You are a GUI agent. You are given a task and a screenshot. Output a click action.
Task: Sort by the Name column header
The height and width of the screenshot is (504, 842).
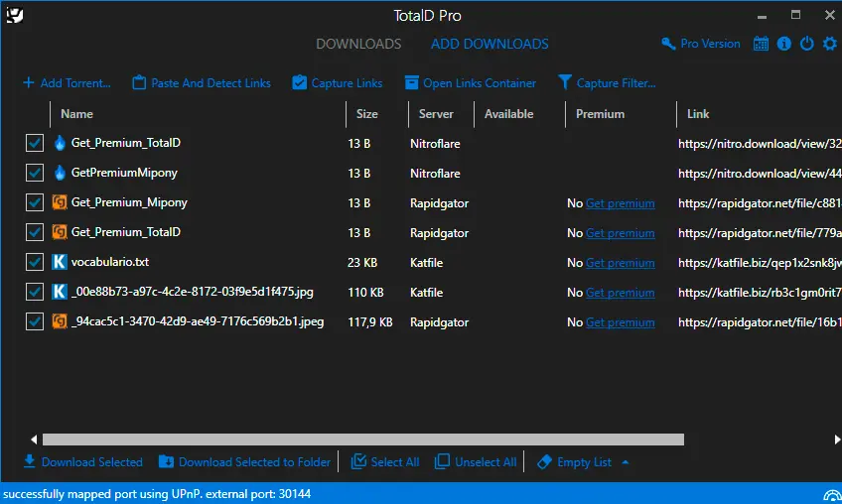tap(76, 114)
